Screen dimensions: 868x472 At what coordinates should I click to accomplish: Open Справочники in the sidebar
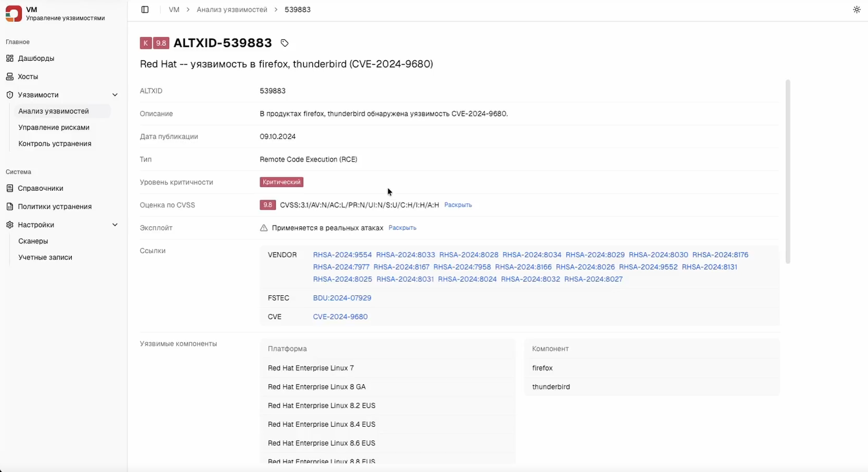(x=40, y=188)
